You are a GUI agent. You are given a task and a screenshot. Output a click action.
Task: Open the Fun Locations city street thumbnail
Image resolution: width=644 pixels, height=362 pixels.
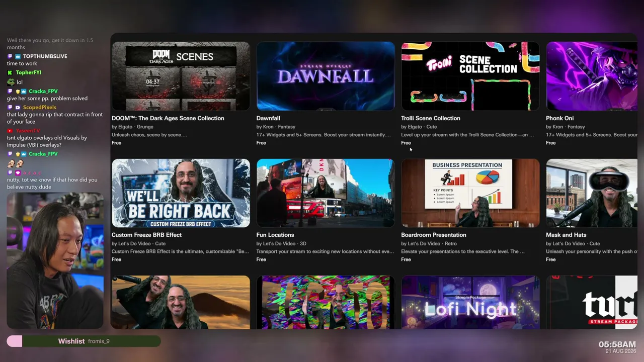point(326,193)
